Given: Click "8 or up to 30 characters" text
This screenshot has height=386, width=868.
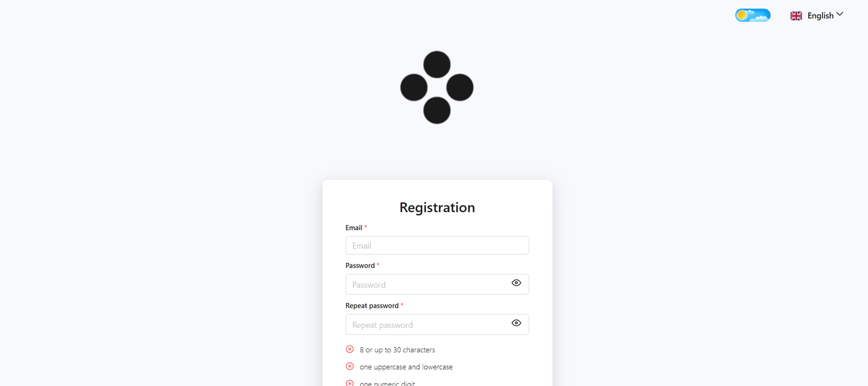Looking at the screenshot, I should point(397,350).
